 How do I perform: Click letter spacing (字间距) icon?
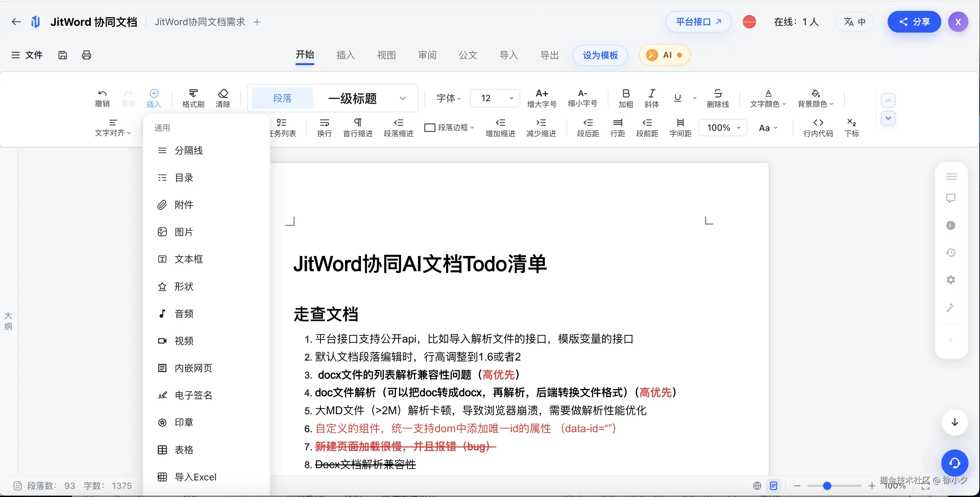680,127
